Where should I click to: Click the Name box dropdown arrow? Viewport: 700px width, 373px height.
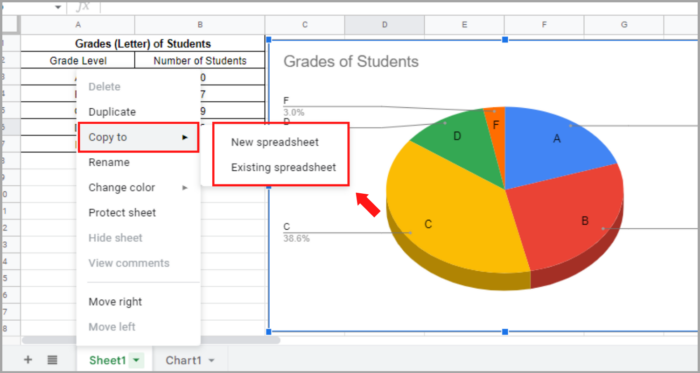pyautogui.click(x=58, y=7)
